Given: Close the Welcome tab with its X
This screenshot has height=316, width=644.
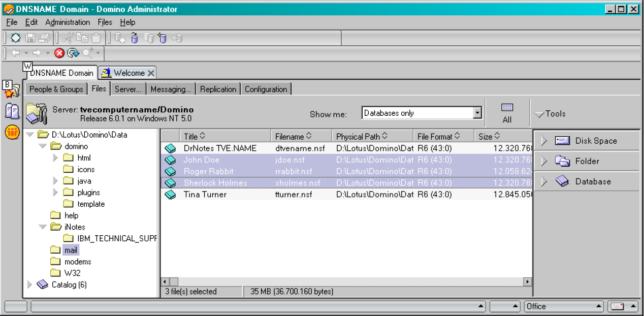Looking at the screenshot, I should pos(150,73).
